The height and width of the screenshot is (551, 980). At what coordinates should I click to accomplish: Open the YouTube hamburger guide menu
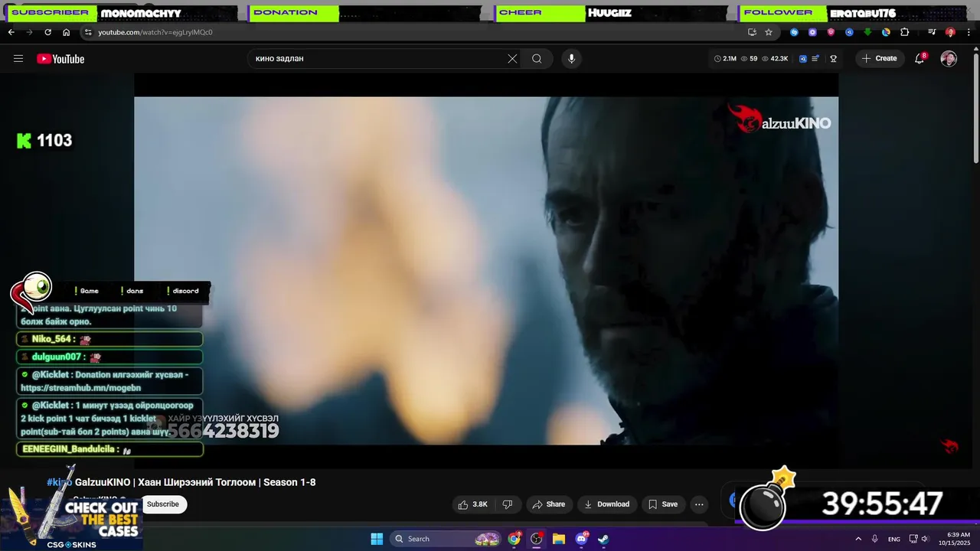18,59
